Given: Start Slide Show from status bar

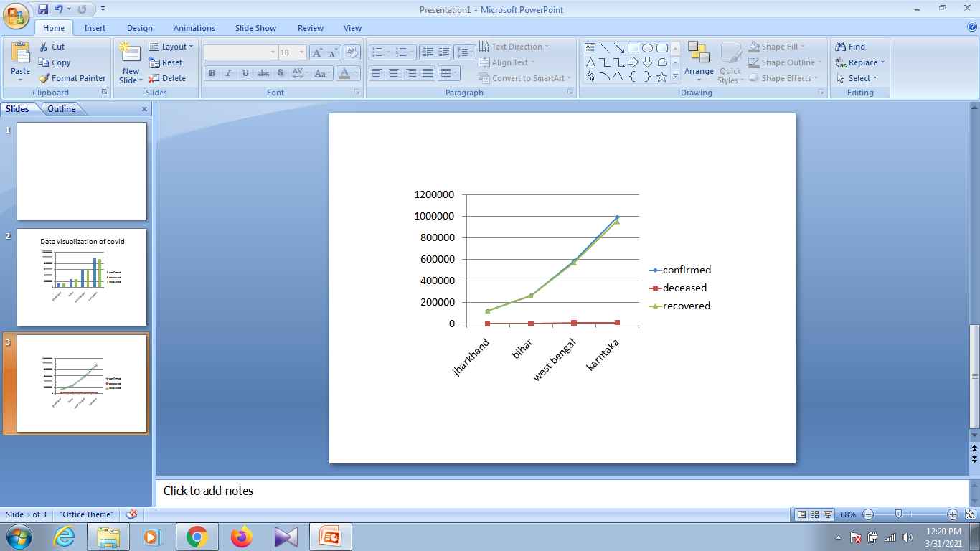Looking at the screenshot, I should (x=828, y=514).
